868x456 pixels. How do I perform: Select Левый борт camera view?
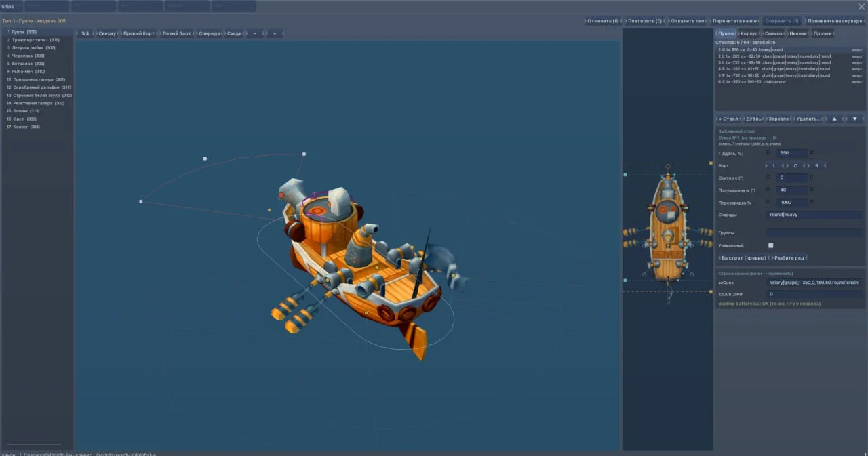pos(177,33)
